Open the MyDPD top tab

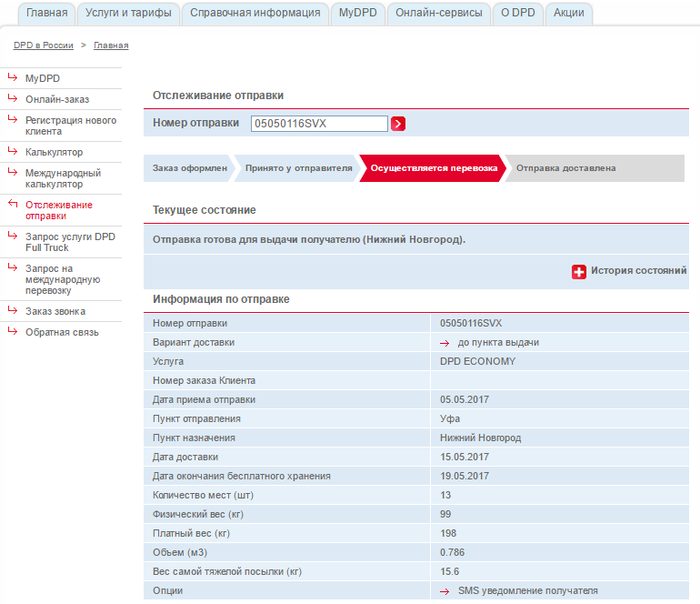click(358, 13)
